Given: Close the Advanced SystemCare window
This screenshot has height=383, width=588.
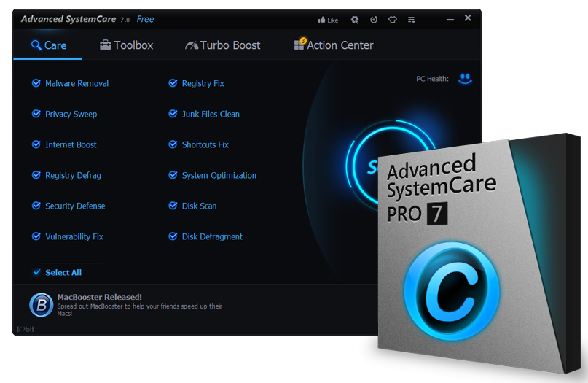Looking at the screenshot, I should pyautogui.click(x=468, y=18).
